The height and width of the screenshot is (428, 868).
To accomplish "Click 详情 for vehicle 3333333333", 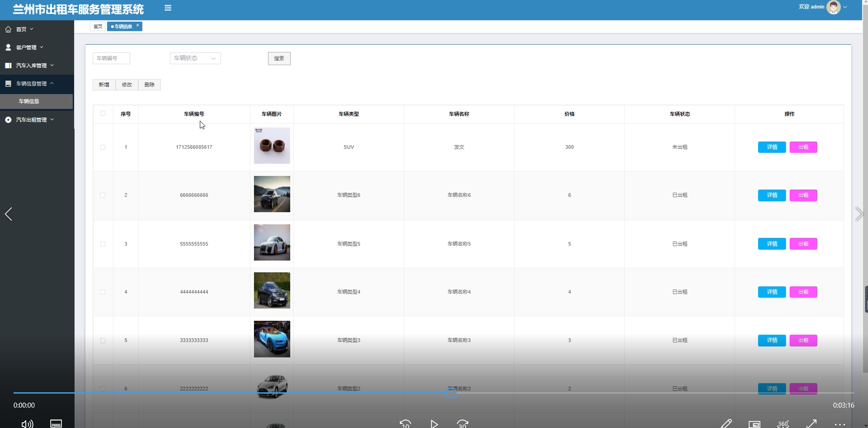I will click(x=772, y=341).
